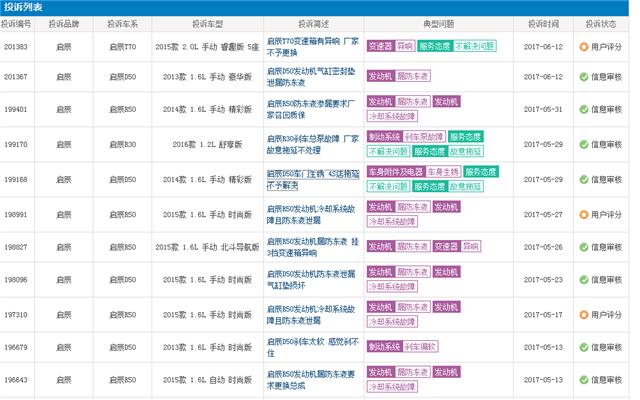Screen dimensions: 640x400
Task: Open complaint link 启辰T70变速箱有异响 厂家不予更换
Action: pyautogui.click(x=313, y=47)
